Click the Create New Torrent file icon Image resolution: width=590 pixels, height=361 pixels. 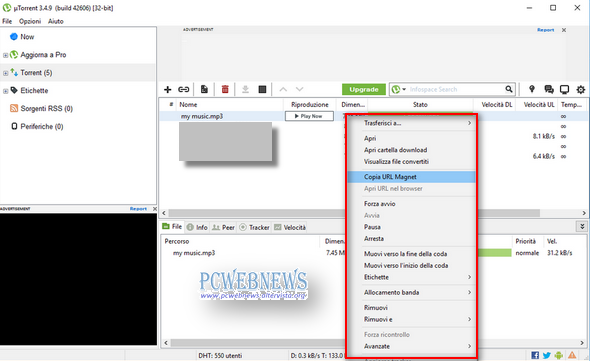pos(204,89)
